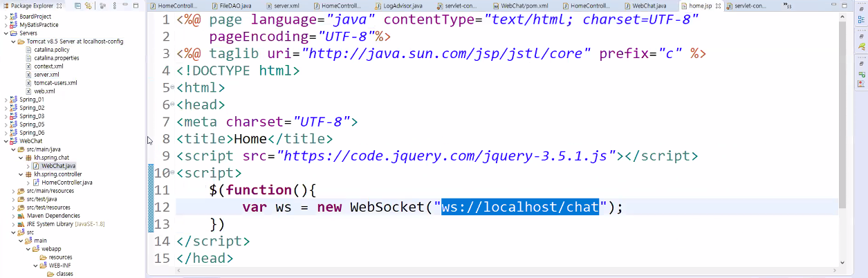Expand the MyBatisPractice project node

pyautogui.click(x=5, y=24)
